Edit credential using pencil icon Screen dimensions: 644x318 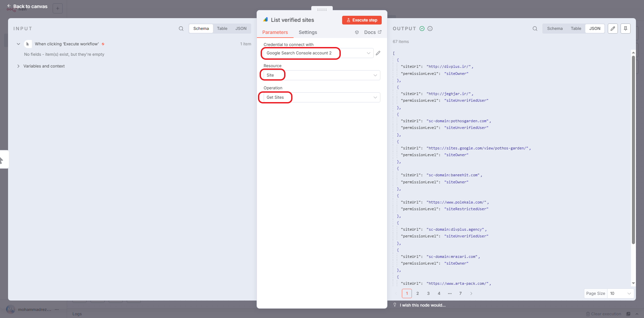click(x=378, y=53)
